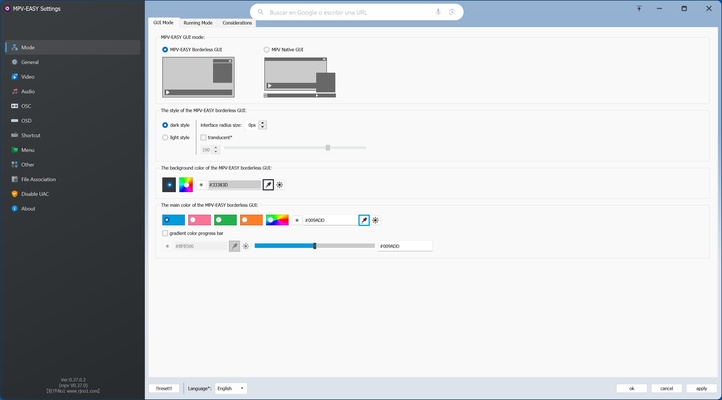Image resolution: width=722 pixels, height=400 pixels.
Task: Click background color hex field #33383D
Action: point(234,185)
